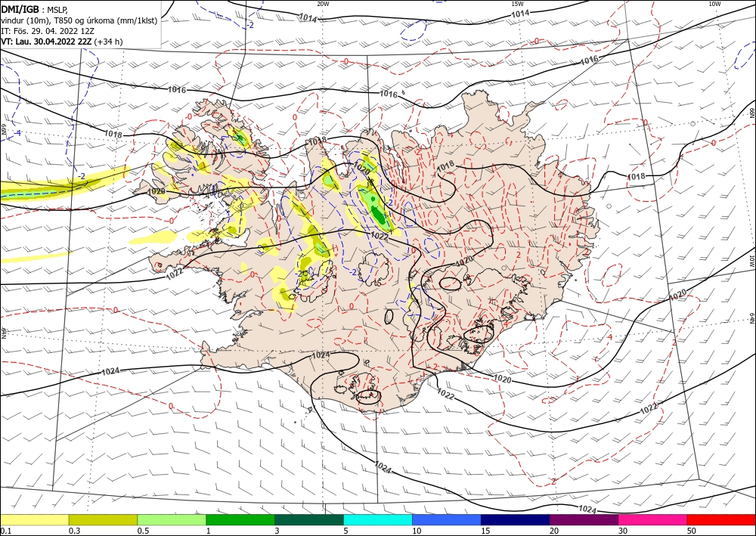Click the 'DMI/IGB' title text
The height and width of the screenshot is (536, 756).
(20, 10)
